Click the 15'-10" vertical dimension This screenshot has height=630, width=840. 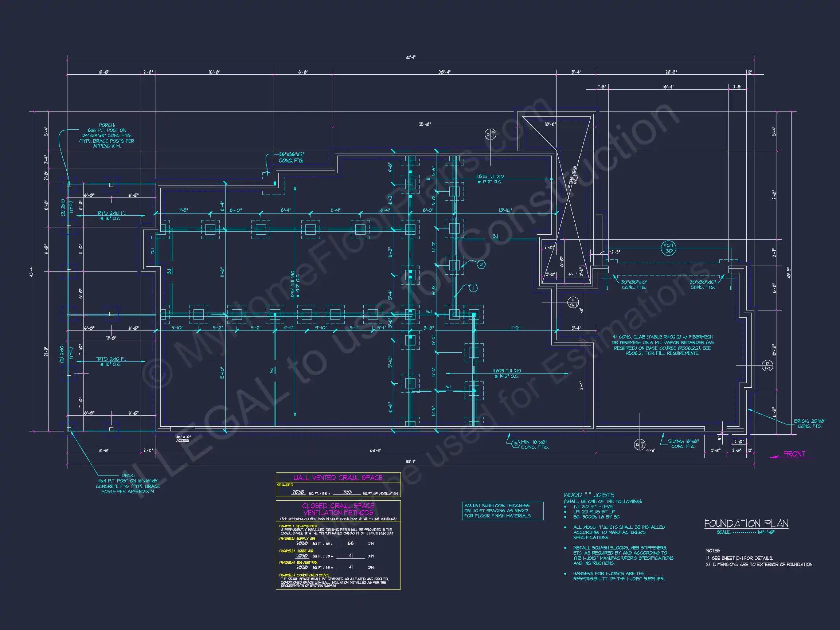[222, 372]
